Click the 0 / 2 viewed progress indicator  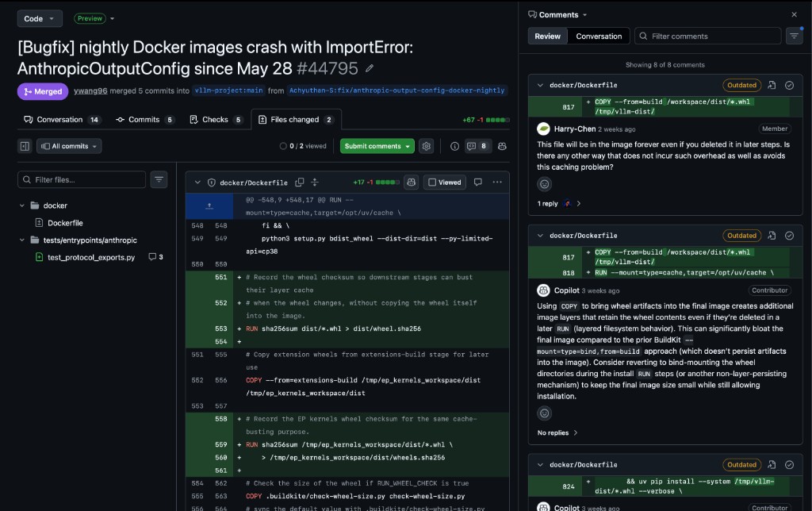pos(303,146)
